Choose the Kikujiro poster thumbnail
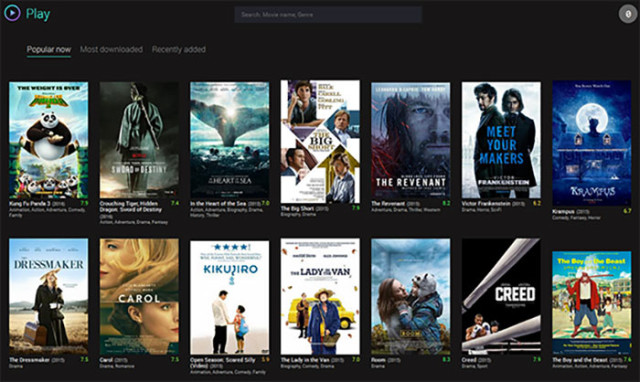 (x=230, y=298)
